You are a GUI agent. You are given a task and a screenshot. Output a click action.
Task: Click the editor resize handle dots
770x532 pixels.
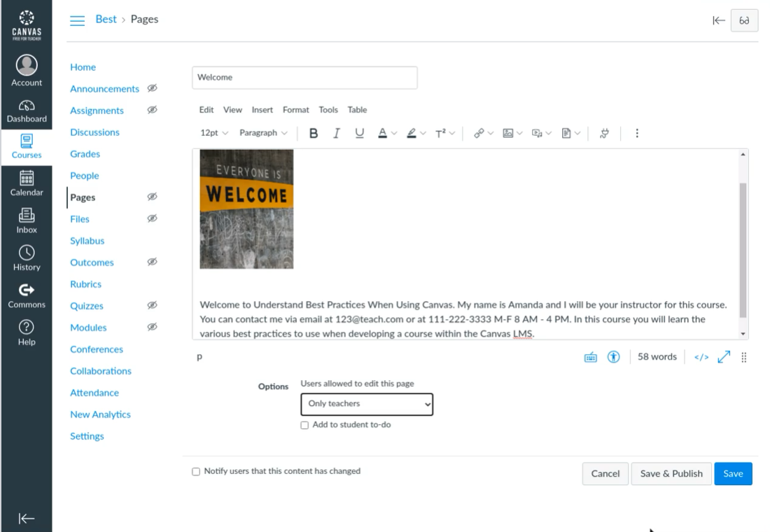pos(744,357)
